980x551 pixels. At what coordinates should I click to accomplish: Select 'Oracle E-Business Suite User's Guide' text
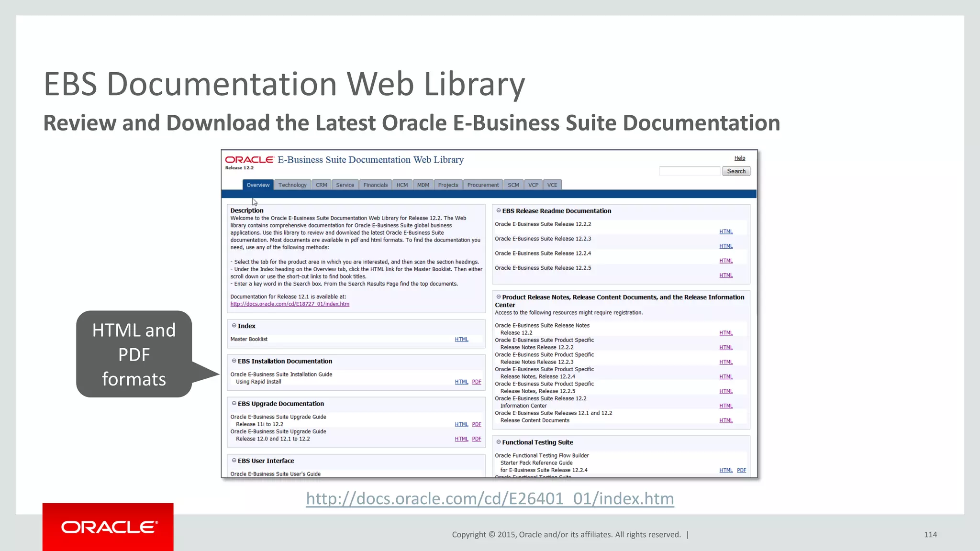pos(276,474)
